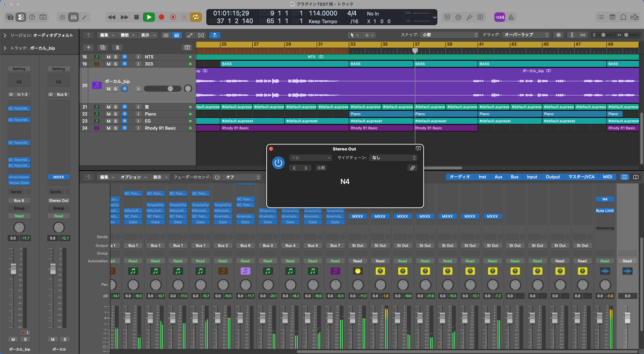Click the 比較 compare button
644x354 pixels.
point(321,168)
